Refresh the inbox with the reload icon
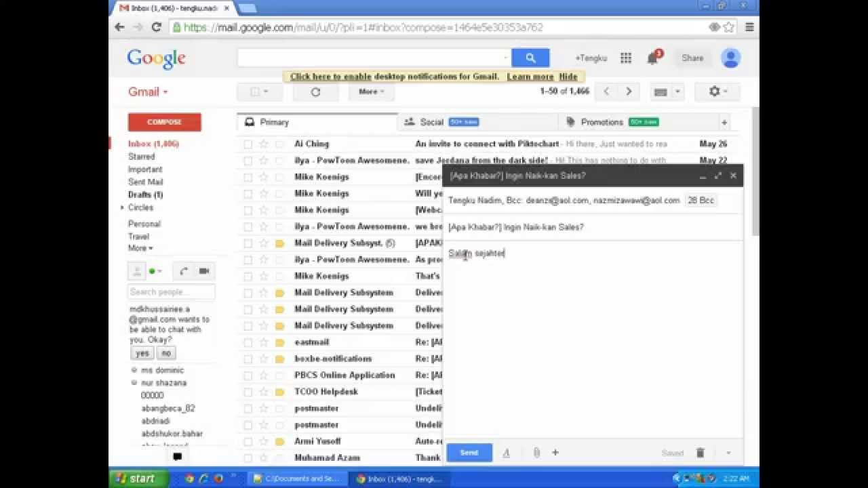868x488 pixels. [315, 91]
